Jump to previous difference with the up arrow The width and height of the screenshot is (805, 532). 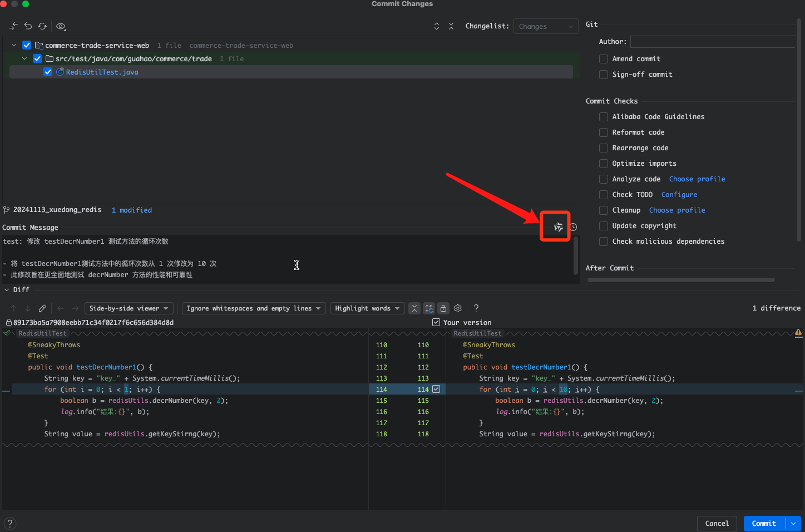13,308
